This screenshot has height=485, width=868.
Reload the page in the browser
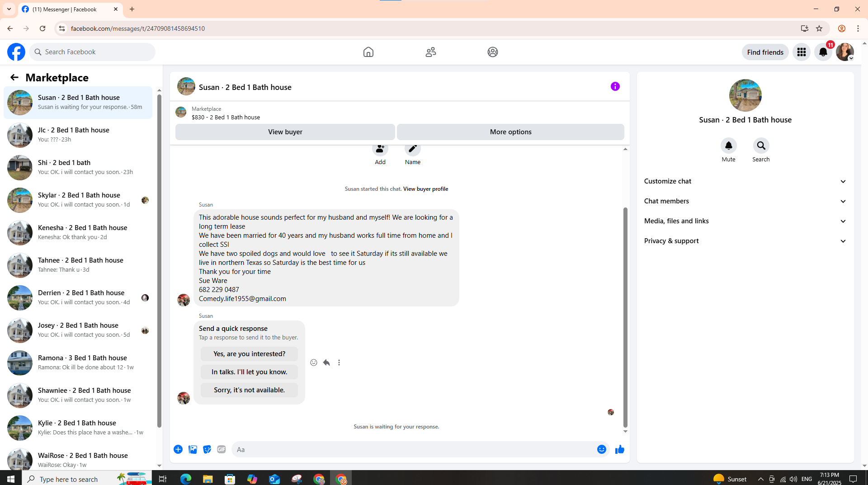tap(42, 28)
